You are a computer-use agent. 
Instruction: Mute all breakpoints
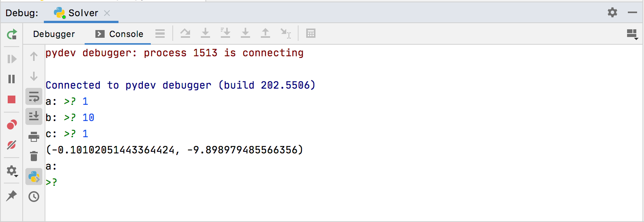coord(12,145)
